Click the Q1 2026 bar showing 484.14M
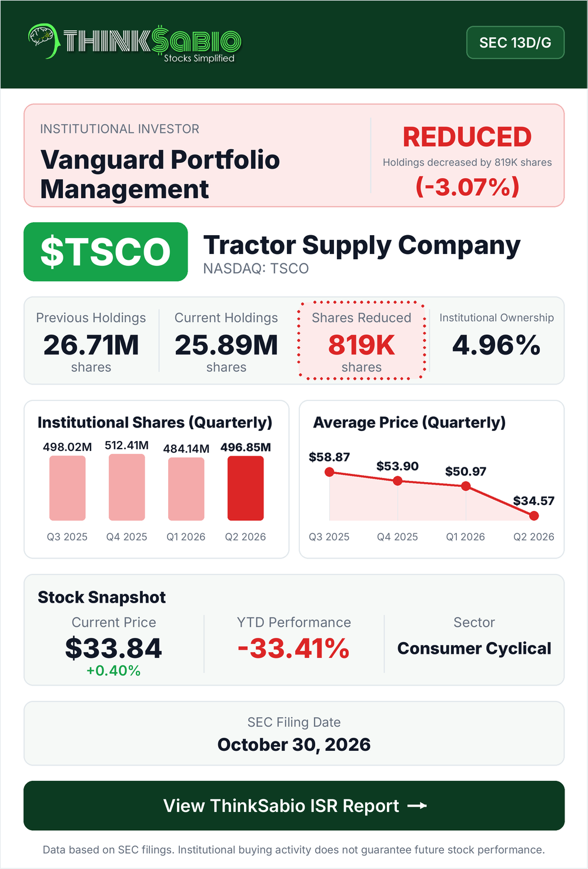 [186, 489]
